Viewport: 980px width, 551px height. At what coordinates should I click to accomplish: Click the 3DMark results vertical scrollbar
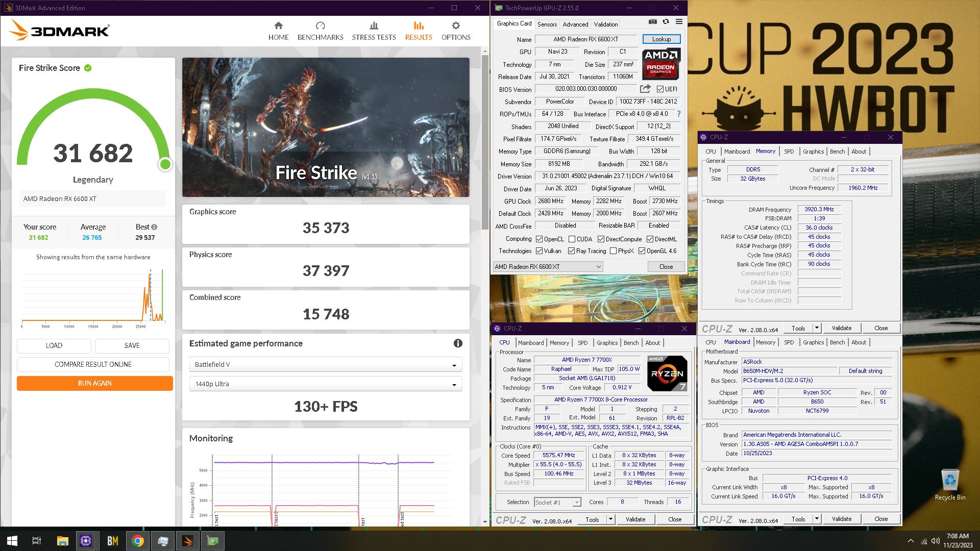(x=485, y=143)
